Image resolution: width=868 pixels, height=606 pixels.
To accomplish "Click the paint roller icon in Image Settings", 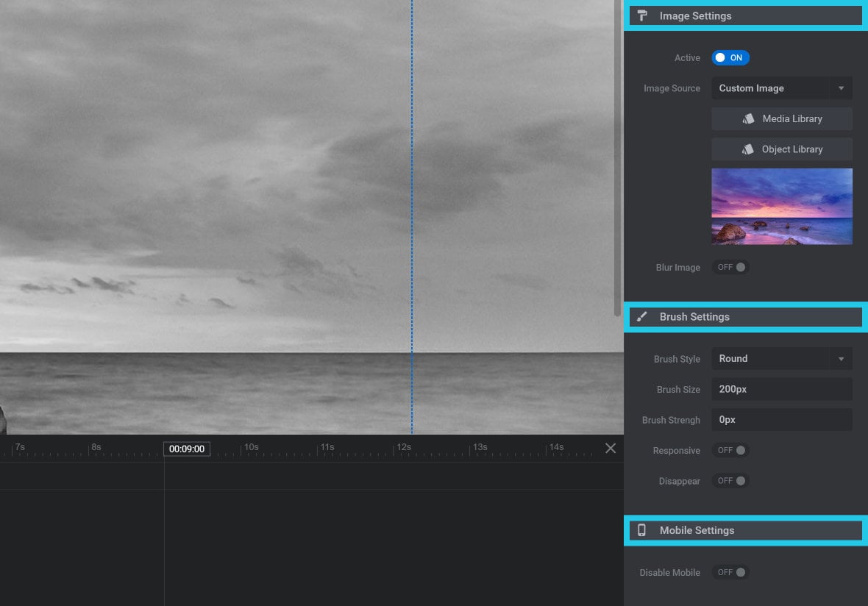I will (x=642, y=15).
